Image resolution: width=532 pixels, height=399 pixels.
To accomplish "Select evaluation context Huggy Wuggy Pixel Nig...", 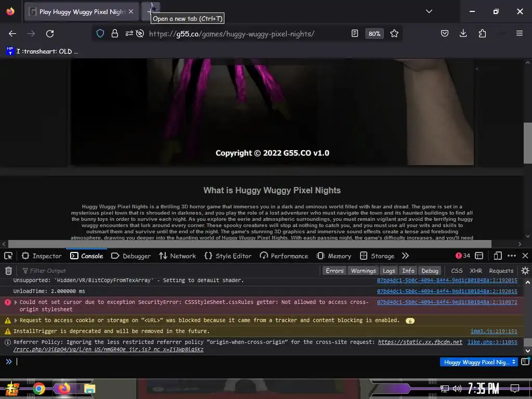I will tap(478, 362).
